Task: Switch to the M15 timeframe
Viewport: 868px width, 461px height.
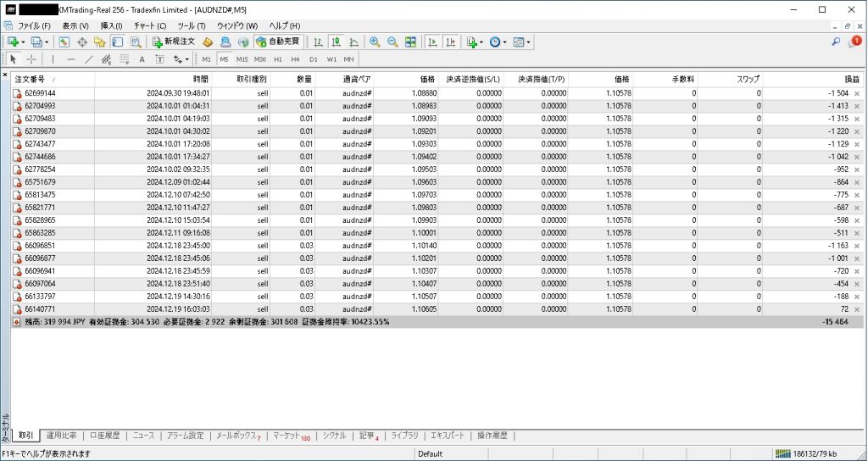Action: click(242, 59)
